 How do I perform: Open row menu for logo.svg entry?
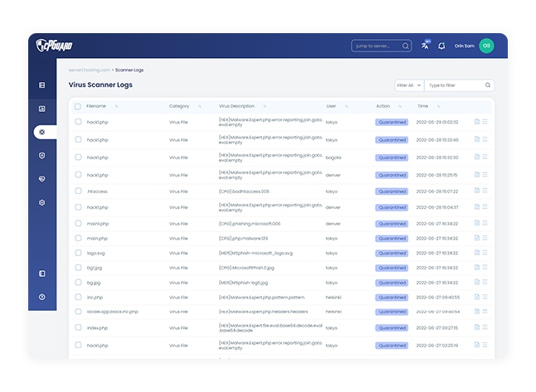[x=485, y=252]
